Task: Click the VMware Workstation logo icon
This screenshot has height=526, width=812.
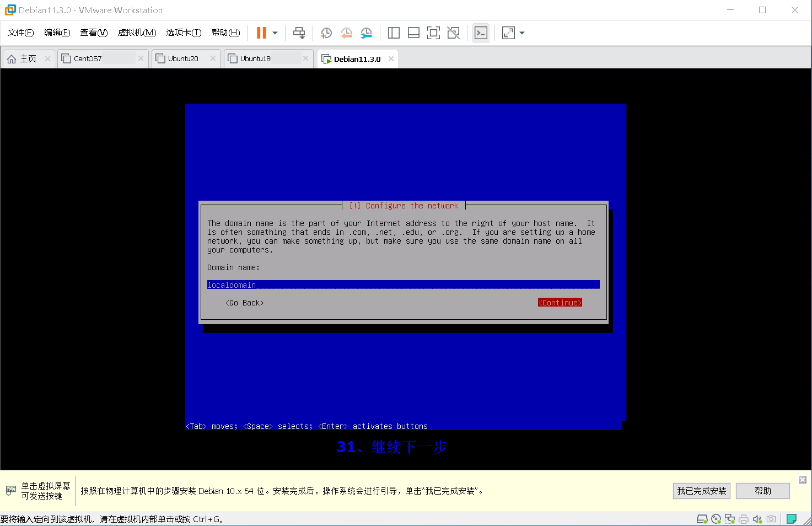Action: pos(10,10)
